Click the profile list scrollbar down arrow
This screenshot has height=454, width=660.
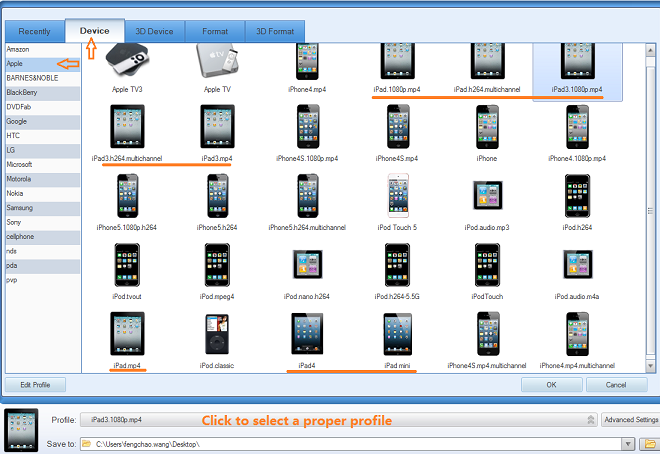click(x=650, y=366)
